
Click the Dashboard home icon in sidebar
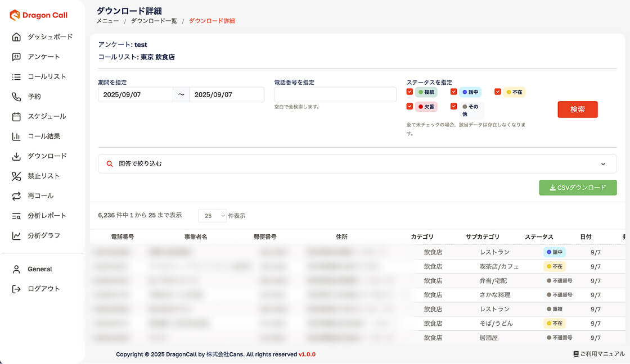point(16,37)
